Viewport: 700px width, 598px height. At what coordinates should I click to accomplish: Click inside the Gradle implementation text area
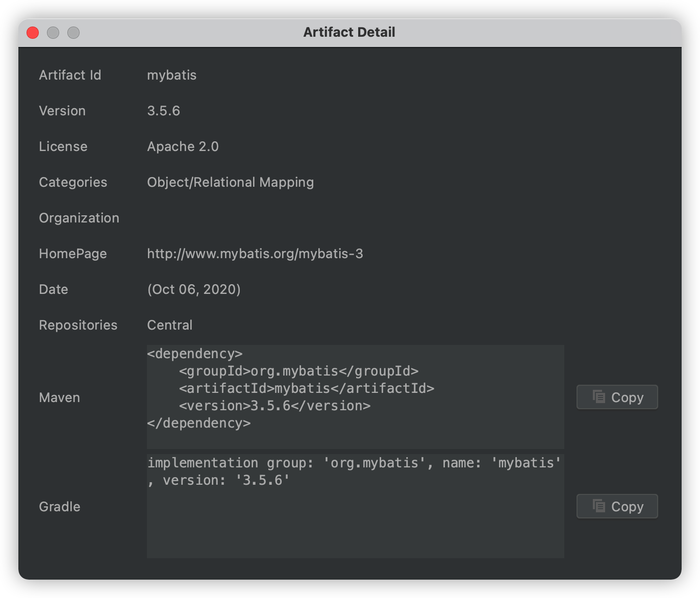(x=355, y=506)
